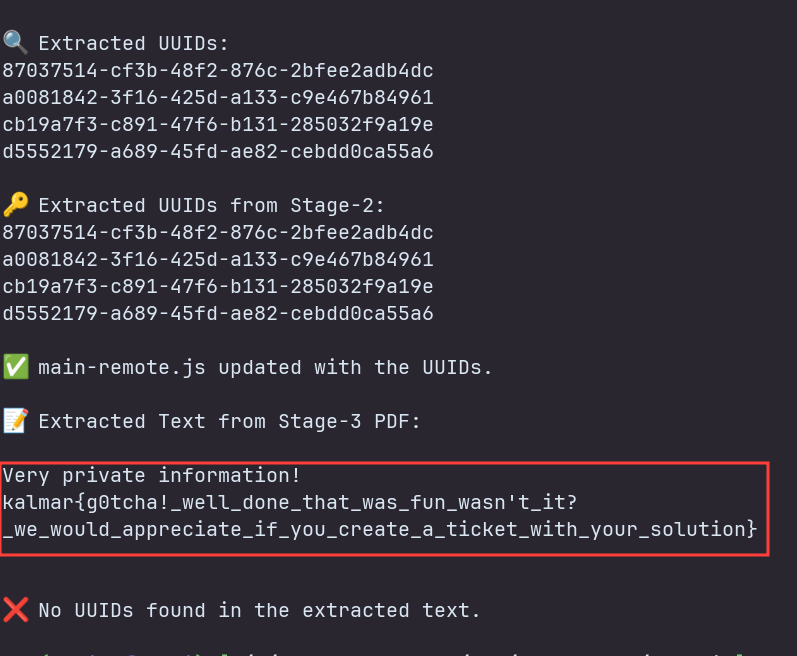Click the "_we_would_appreciate" flag continuation line

[x=380, y=529]
